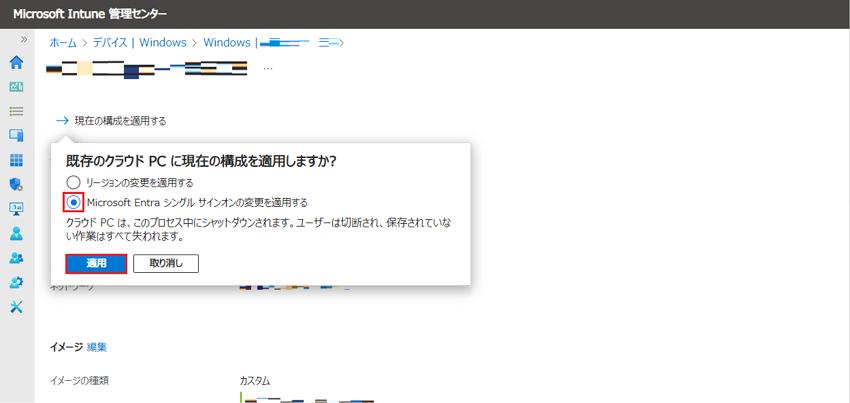This screenshot has width=850, height=403.
Task: Open the Endpoint security shield icon
Action: pos(17,184)
